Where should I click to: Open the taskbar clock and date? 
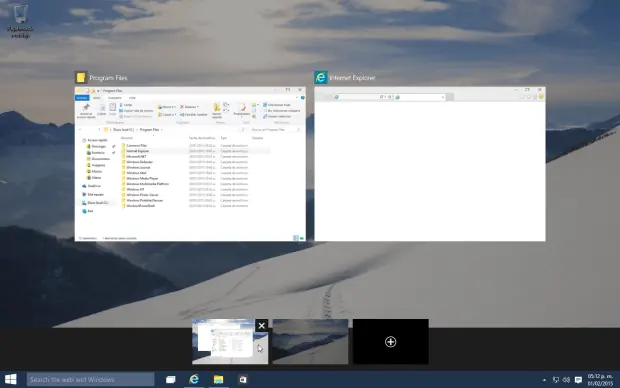600,380
